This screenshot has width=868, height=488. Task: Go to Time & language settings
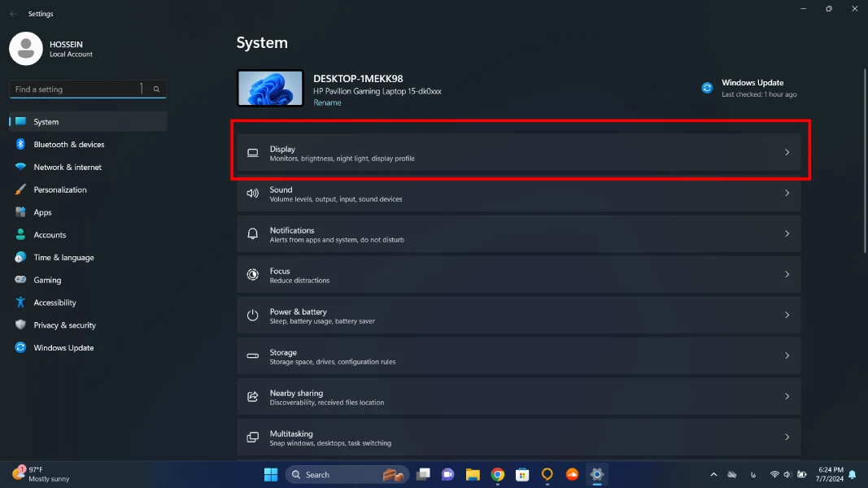pyautogui.click(x=63, y=258)
